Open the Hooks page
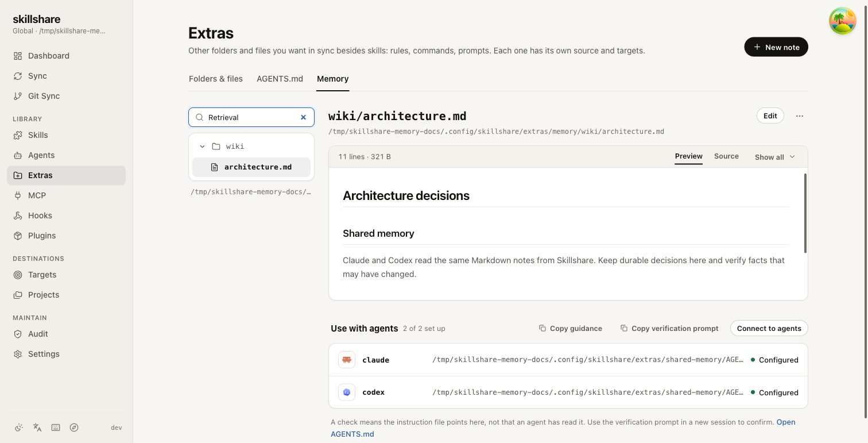868x443 pixels. pyautogui.click(x=66, y=215)
